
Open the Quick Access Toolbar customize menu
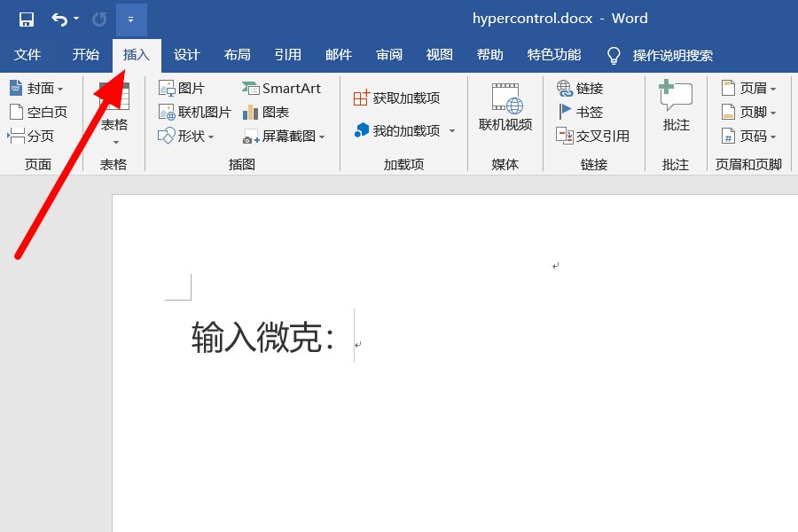(129, 18)
